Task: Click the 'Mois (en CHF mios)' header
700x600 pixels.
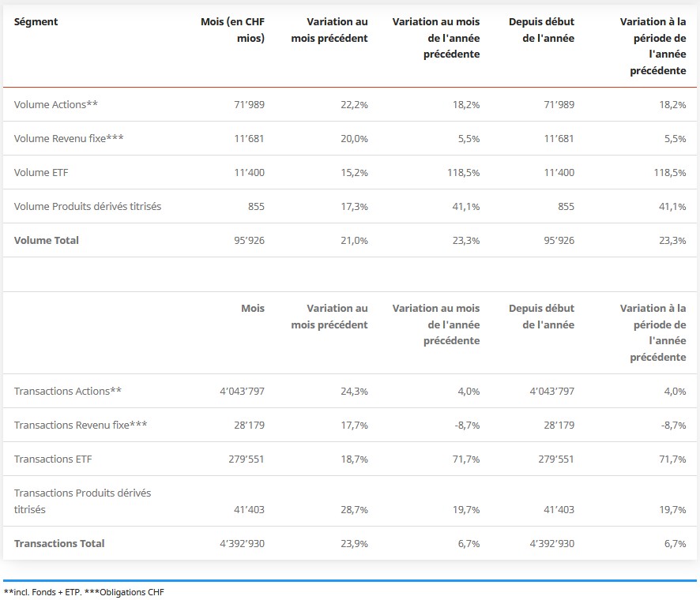Action: click(233, 29)
